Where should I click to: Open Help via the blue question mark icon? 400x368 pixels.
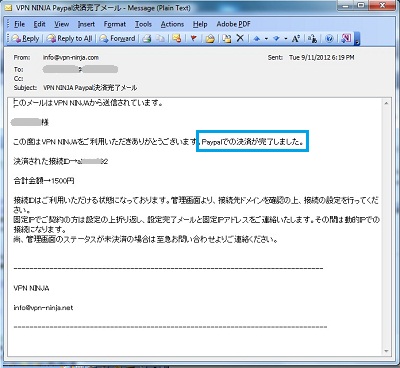tap(329, 39)
